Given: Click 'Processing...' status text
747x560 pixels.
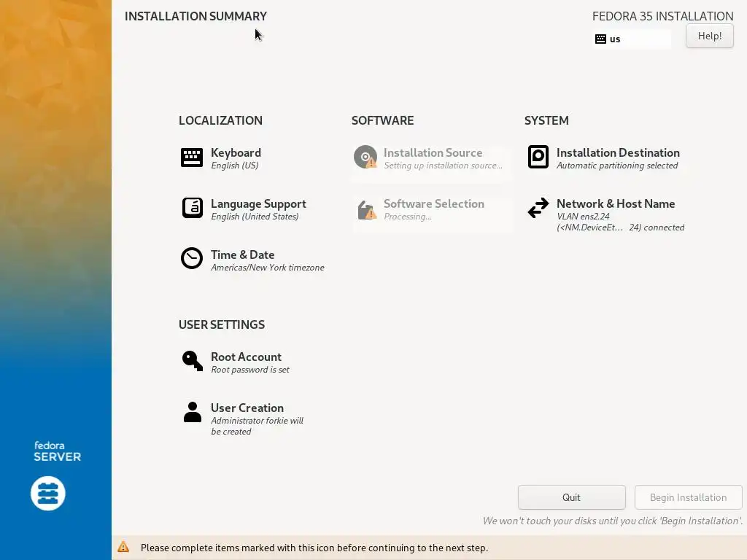Looking at the screenshot, I should (408, 217).
